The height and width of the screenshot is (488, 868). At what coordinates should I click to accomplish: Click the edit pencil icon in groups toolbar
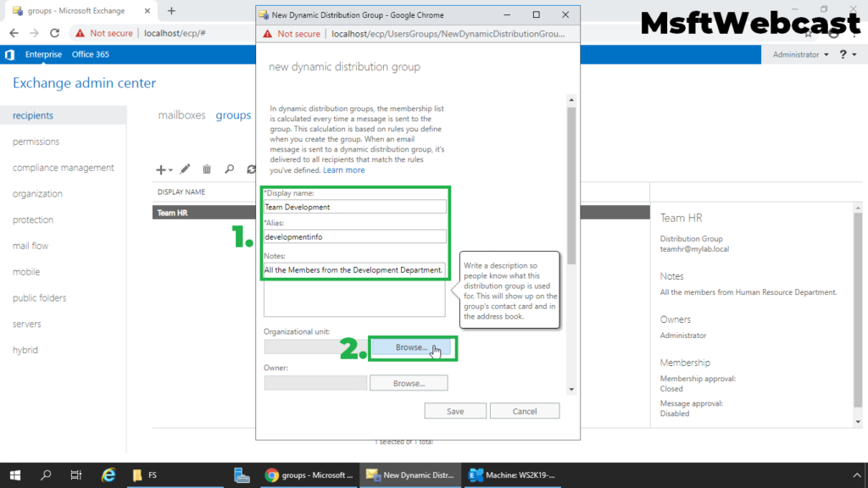click(185, 169)
